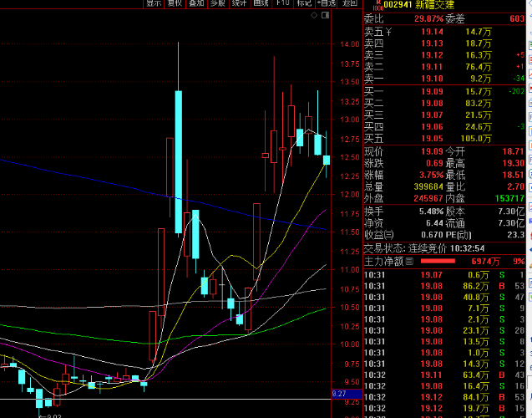
Task: Select the 卖二 price 19.11
Action: (x=432, y=67)
